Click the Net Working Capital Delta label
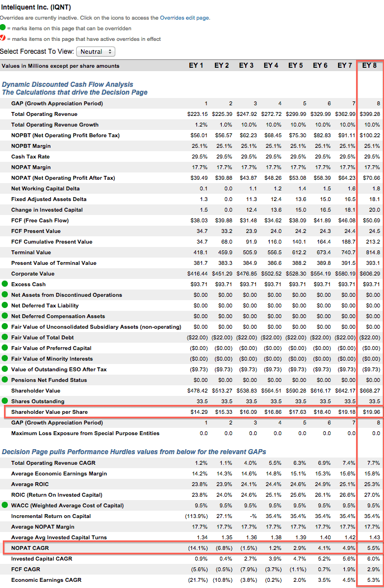384x588 pixels. 45,188
